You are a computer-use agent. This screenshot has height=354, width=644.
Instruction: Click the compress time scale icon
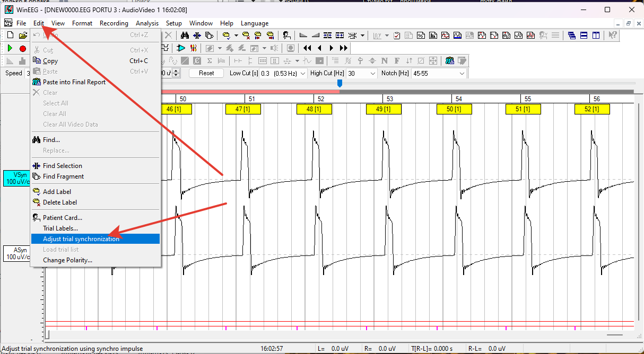click(327, 36)
